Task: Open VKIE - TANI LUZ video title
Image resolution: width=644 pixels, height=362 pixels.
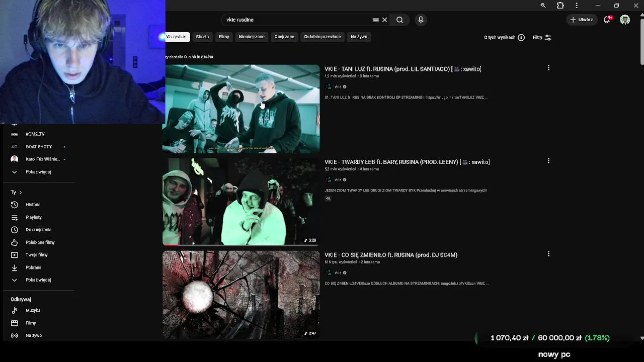Action: (403, 69)
